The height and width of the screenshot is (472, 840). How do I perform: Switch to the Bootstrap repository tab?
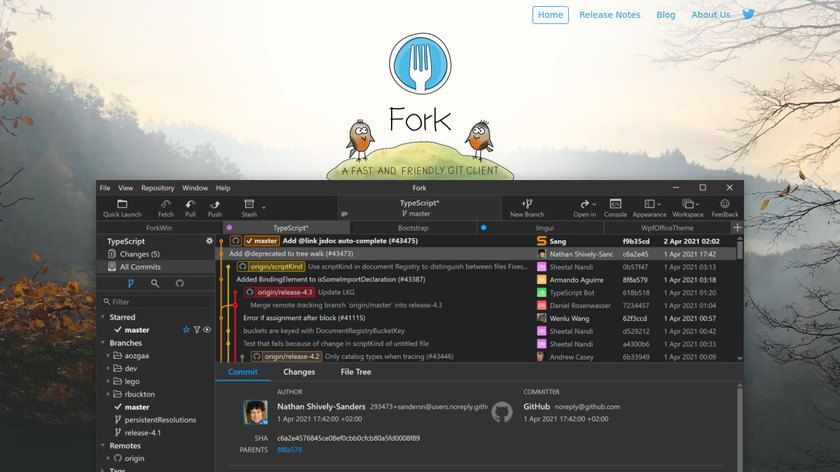[x=413, y=228]
